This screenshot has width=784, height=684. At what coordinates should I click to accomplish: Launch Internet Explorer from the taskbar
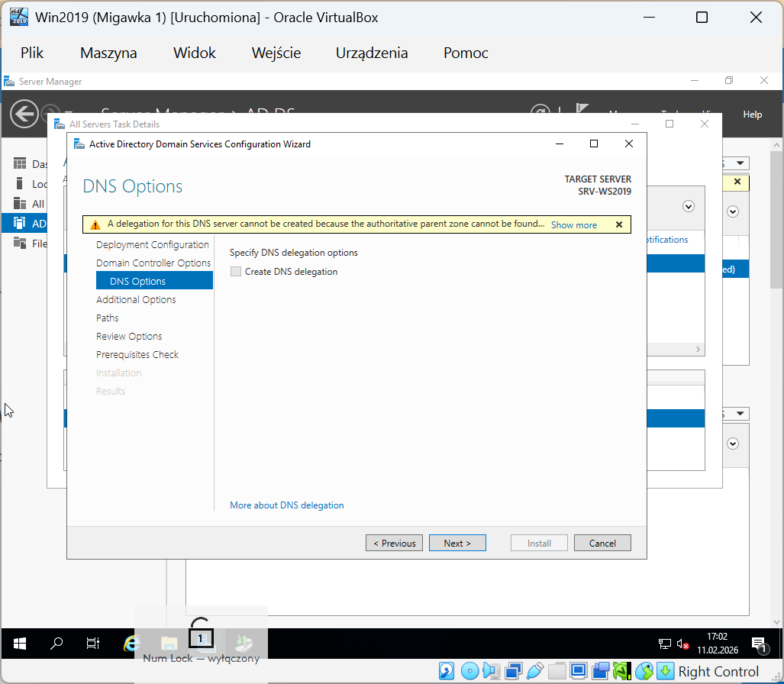132,643
